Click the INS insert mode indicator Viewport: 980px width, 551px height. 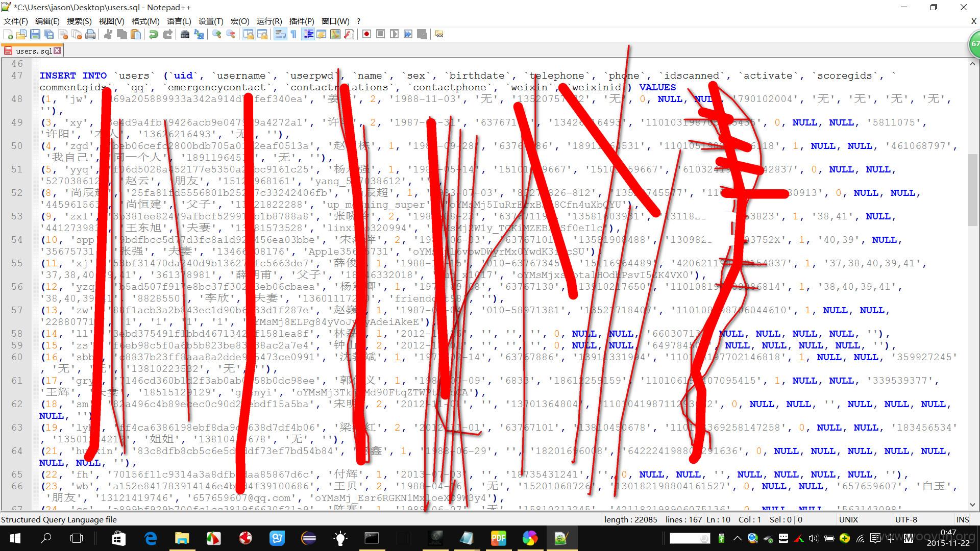[963, 519]
